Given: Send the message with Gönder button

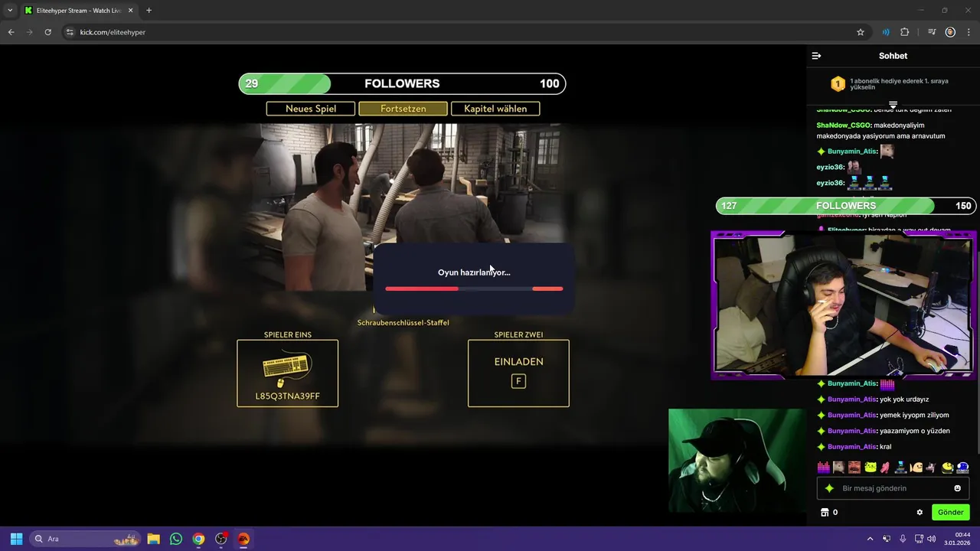Looking at the screenshot, I should point(950,512).
